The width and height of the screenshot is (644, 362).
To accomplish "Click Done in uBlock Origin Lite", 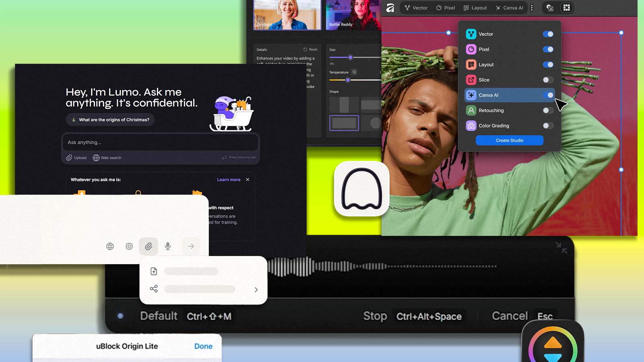I will (203, 346).
